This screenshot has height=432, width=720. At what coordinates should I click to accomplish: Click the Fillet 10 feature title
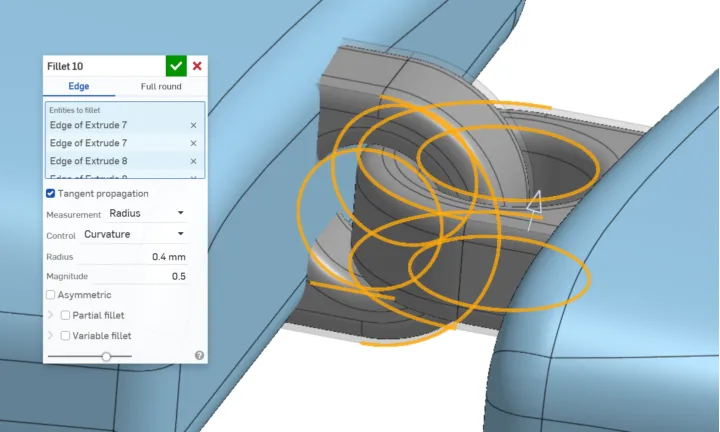pos(65,66)
